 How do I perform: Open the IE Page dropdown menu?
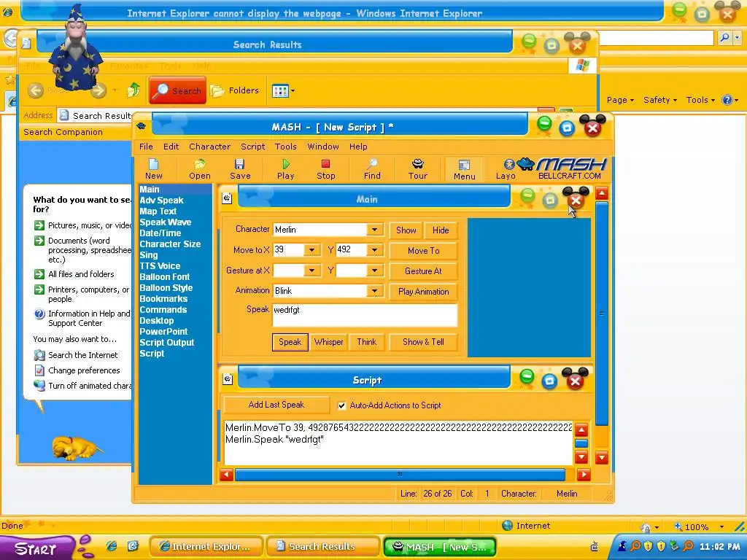click(620, 100)
